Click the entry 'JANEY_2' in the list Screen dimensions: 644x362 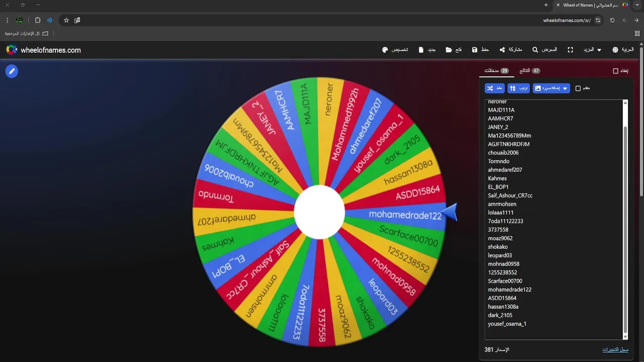[498, 127]
